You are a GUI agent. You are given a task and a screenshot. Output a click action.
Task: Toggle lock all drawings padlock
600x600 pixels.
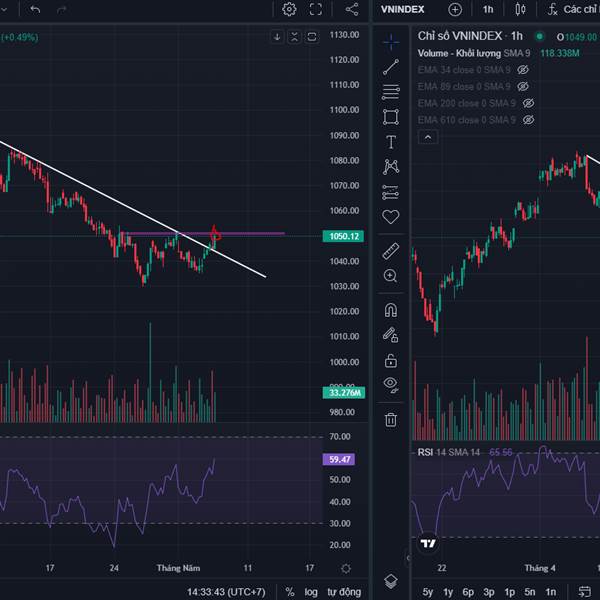(391, 360)
